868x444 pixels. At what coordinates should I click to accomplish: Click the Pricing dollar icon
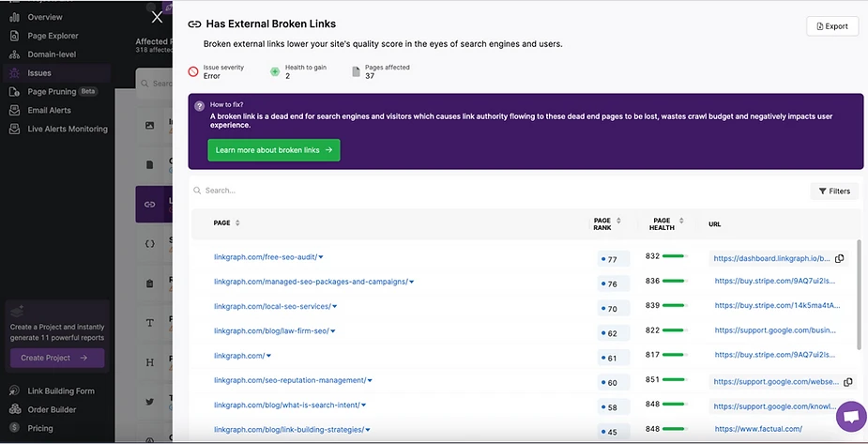tap(15, 428)
